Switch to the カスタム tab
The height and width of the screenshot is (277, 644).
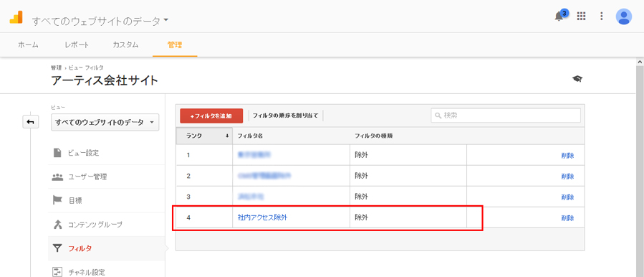coord(125,45)
